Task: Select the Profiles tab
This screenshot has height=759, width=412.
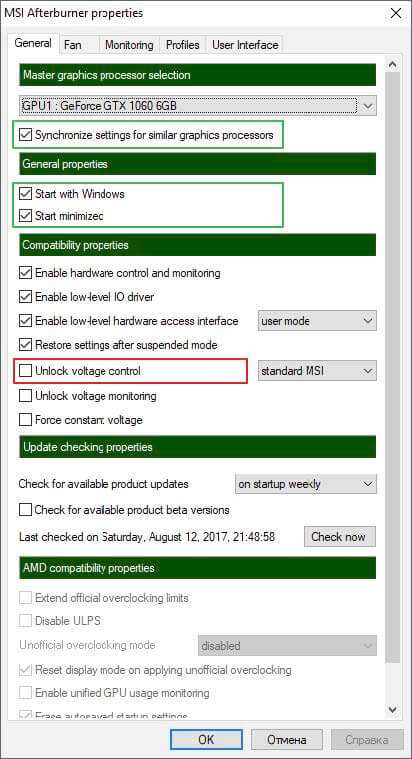Action: pos(183,45)
